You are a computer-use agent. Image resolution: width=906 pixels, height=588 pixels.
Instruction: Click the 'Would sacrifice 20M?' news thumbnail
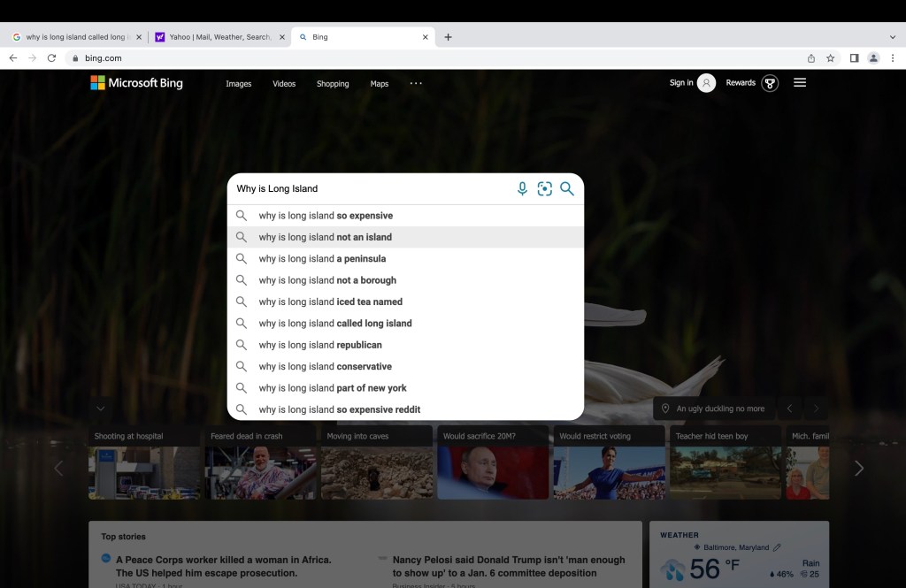pos(492,462)
